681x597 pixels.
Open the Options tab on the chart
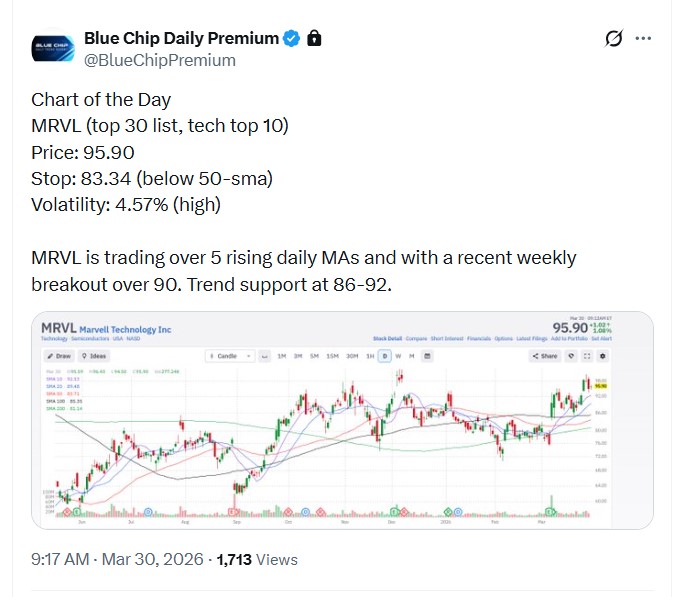pos(504,339)
